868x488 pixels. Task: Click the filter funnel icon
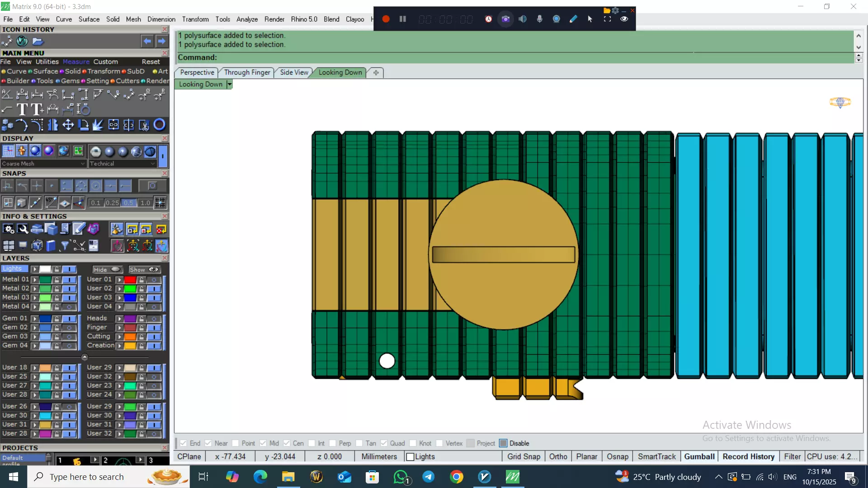[65, 246]
